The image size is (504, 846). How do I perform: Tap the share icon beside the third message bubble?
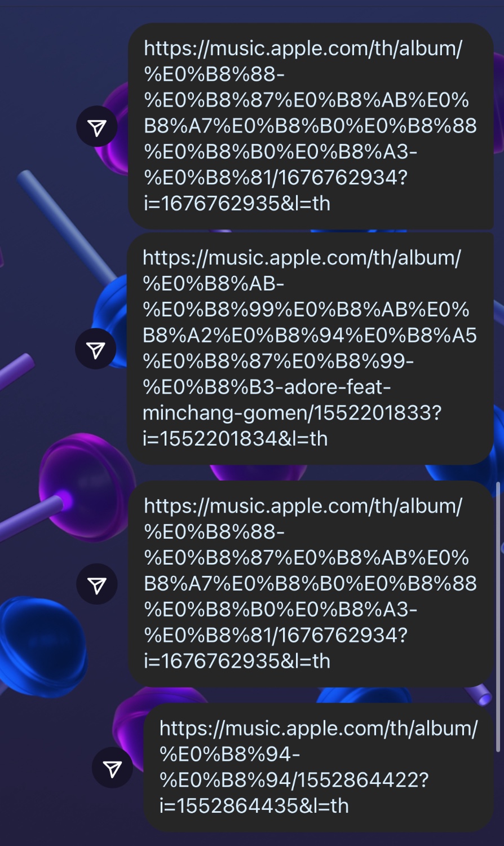point(96,584)
